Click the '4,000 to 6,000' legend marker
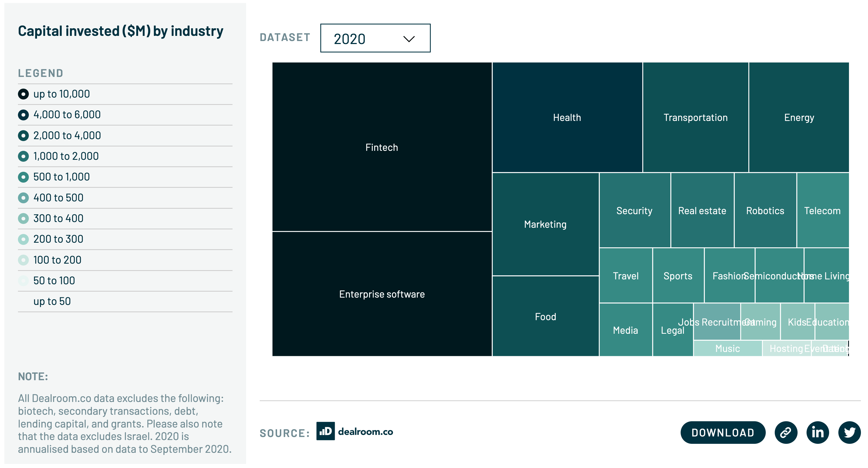This screenshot has height=468, width=868. 23,115
